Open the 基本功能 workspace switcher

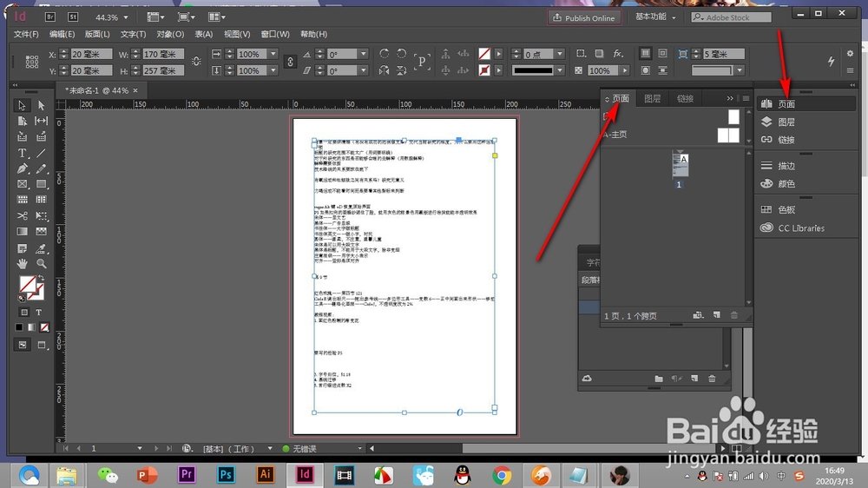[655, 17]
